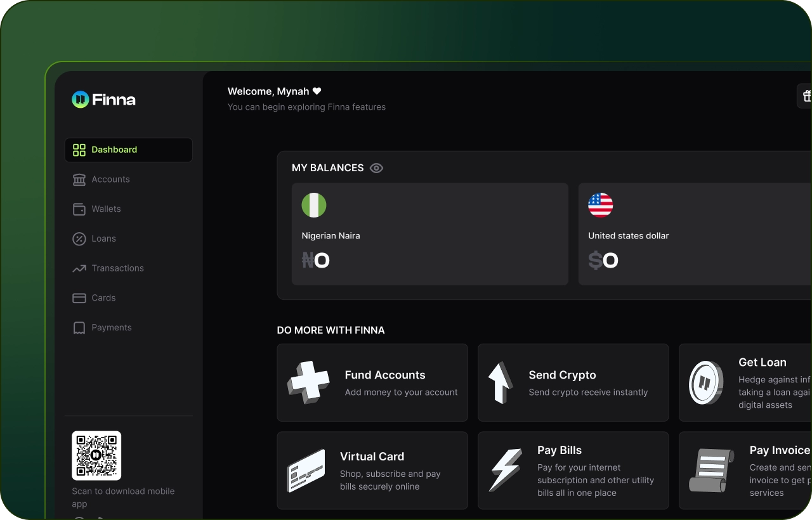The width and height of the screenshot is (812, 520).
Task: Click the Nigerian flag icon
Action: point(314,205)
